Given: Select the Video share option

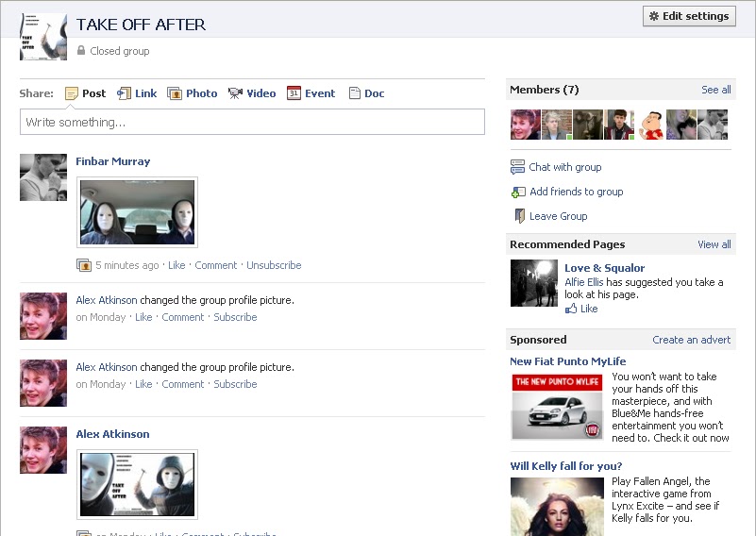Looking at the screenshot, I should tap(252, 93).
